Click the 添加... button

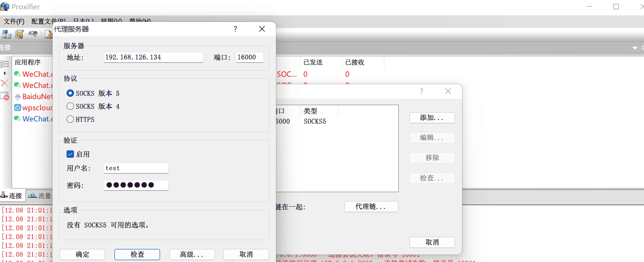click(x=432, y=118)
